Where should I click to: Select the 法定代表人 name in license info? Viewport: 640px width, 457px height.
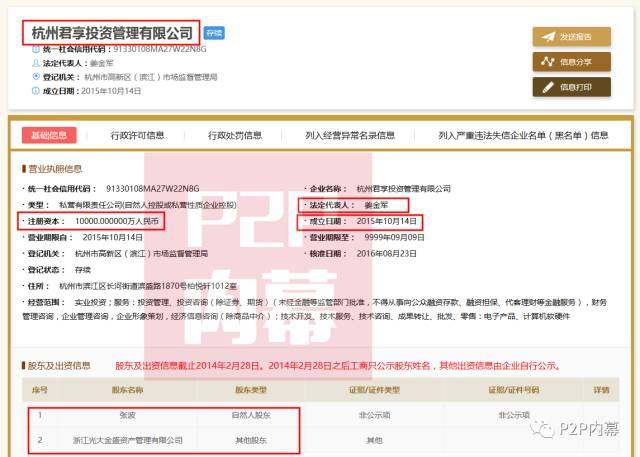point(376,205)
